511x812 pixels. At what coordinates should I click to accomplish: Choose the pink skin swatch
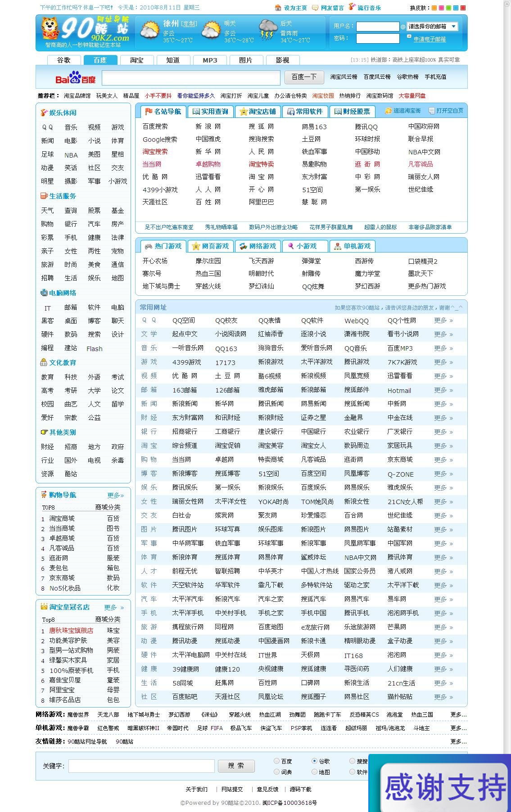(x=441, y=8)
